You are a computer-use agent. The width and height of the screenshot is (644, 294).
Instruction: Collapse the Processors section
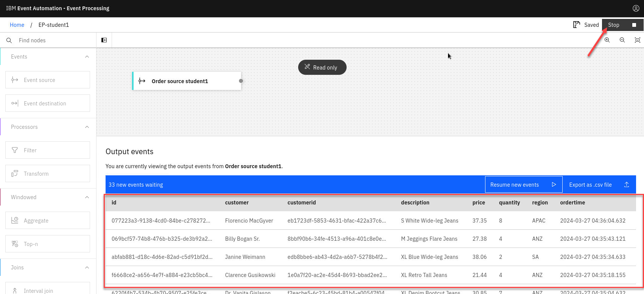[87, 127]
